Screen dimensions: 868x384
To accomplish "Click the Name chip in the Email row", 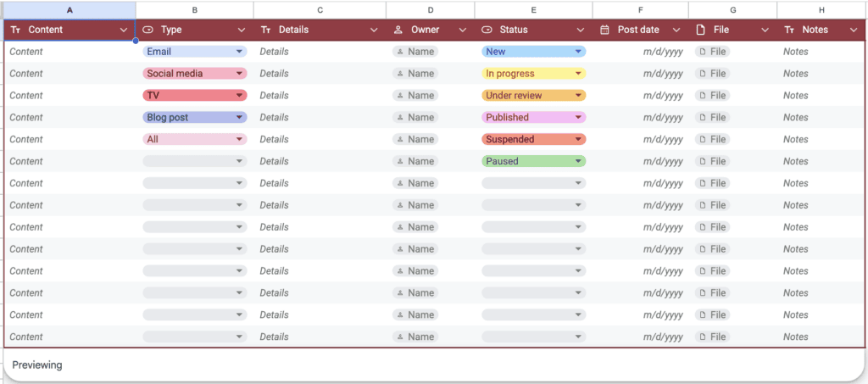I will [x=415, y=52].
